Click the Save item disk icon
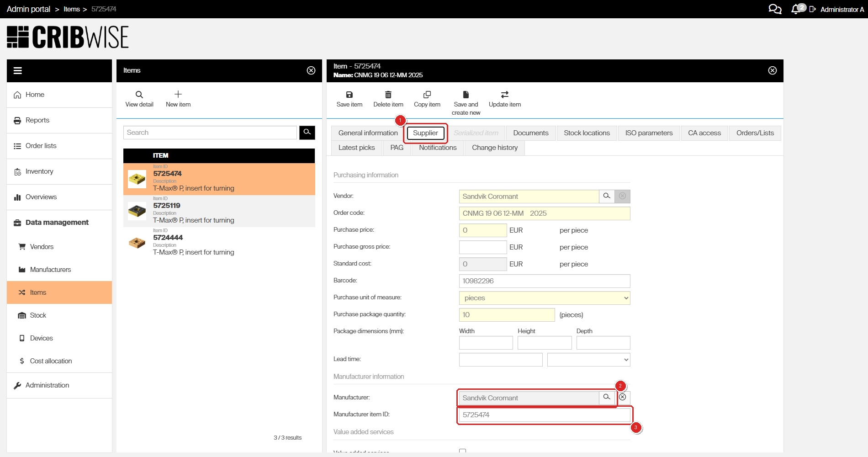The width and height of the screenshot is (868, 457). click(349, 95)
